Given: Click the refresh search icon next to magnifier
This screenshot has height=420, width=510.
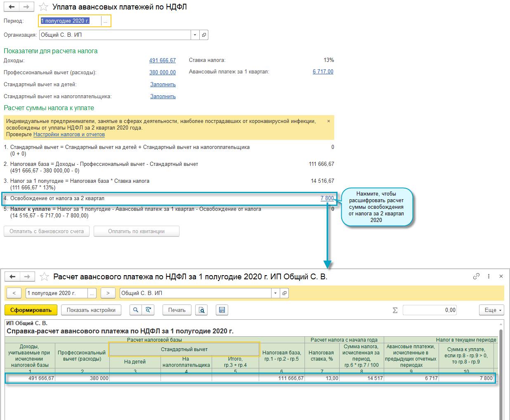Looking at the screenshot, I should pyautogui.click(x=148, y=310).
